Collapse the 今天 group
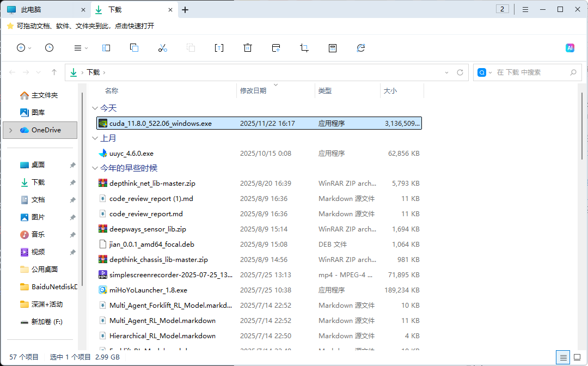 click(95, 108)
